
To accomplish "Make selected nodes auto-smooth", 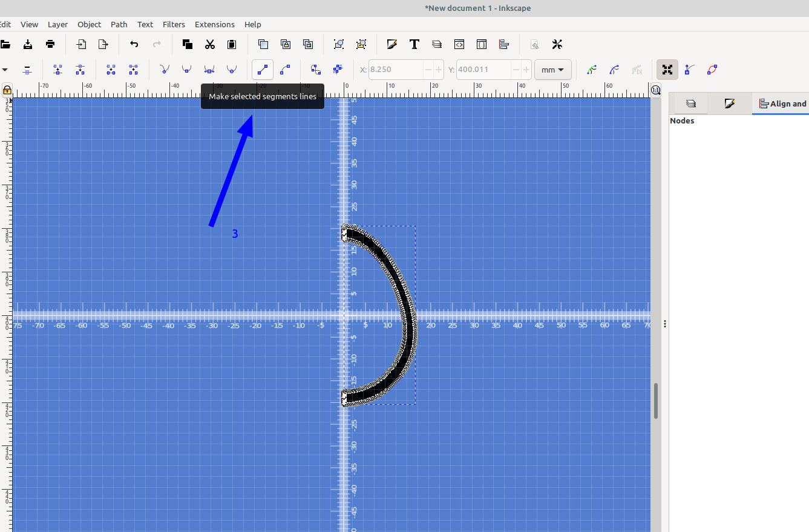I will click(231, 70).
